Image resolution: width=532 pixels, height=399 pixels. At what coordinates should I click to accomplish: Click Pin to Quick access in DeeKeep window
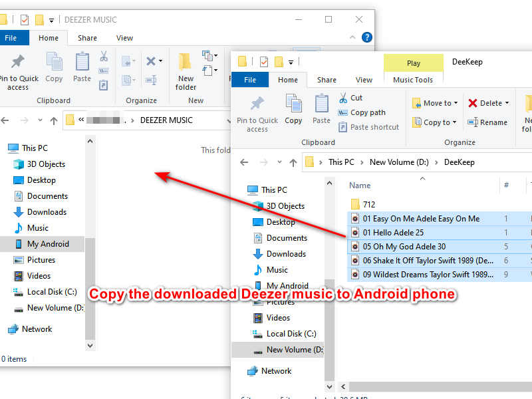click(257, 114)
